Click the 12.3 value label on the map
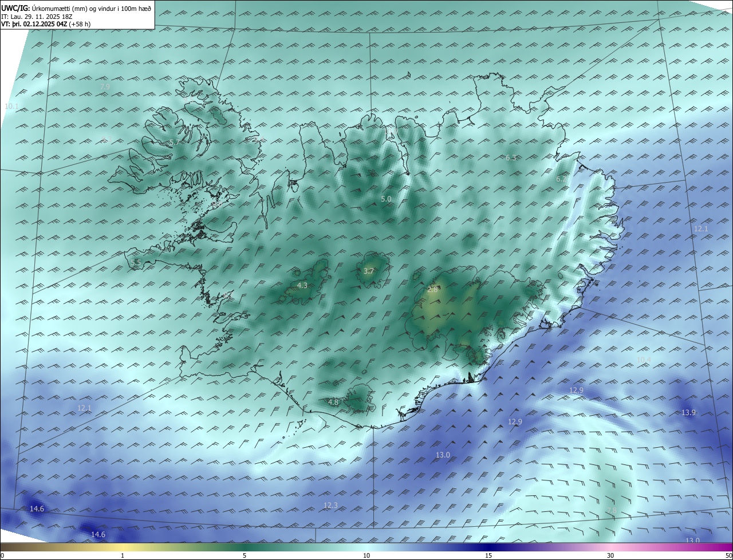The width and height of the screenshot is (733, 560). click(x=330, y=505)
